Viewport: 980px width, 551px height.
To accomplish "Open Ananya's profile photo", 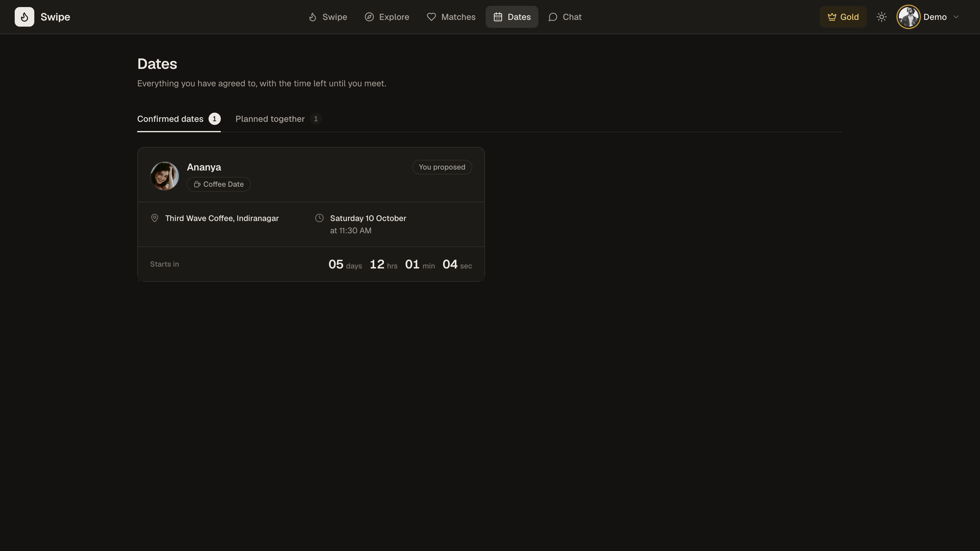I will pyautogui.click(x=165, y=176).
